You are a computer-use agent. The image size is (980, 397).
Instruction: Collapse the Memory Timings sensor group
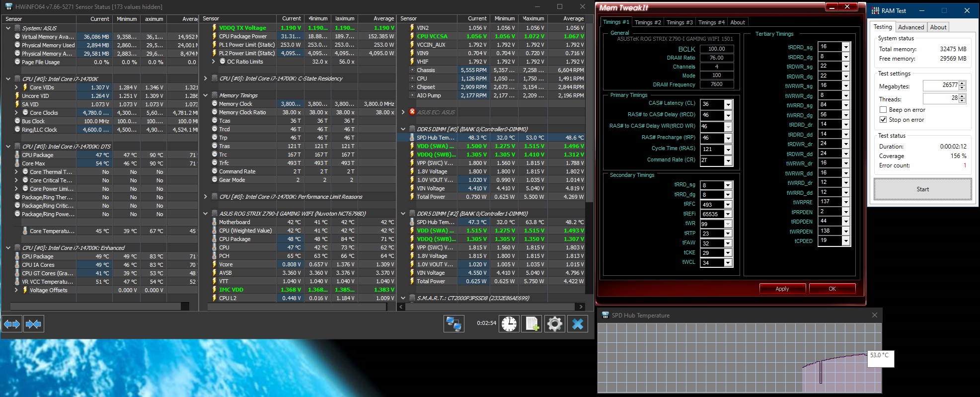click(206, 95)
